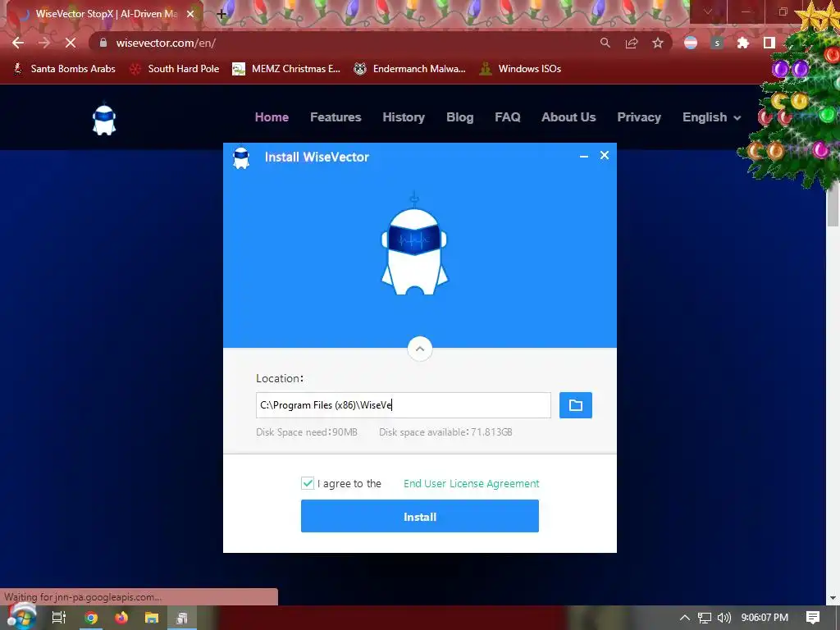Click the browser forward arrow
This screenshot has width=840, height=630.
[x=44, y=43]
